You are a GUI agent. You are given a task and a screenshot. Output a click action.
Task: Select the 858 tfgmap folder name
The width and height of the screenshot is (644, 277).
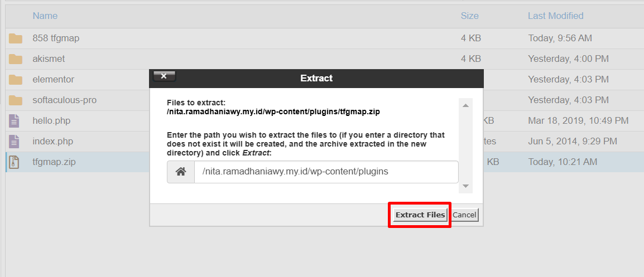56,38
